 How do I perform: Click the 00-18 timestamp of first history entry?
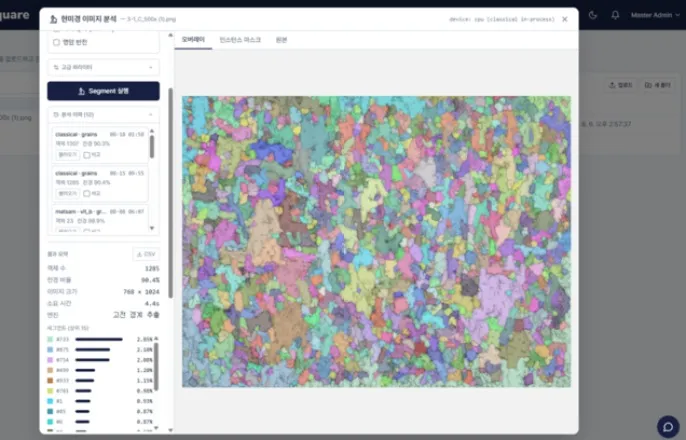tap(127, 135)
